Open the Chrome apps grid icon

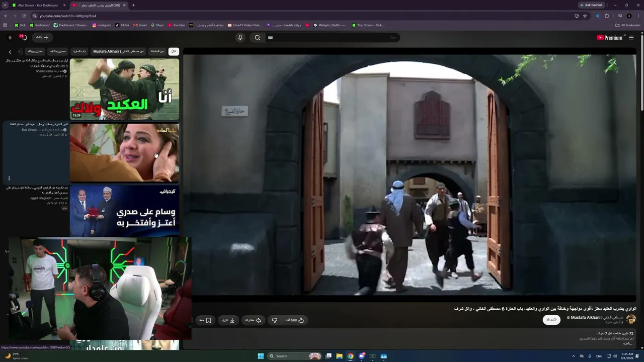pyautogui.click(x=5, y=25)
